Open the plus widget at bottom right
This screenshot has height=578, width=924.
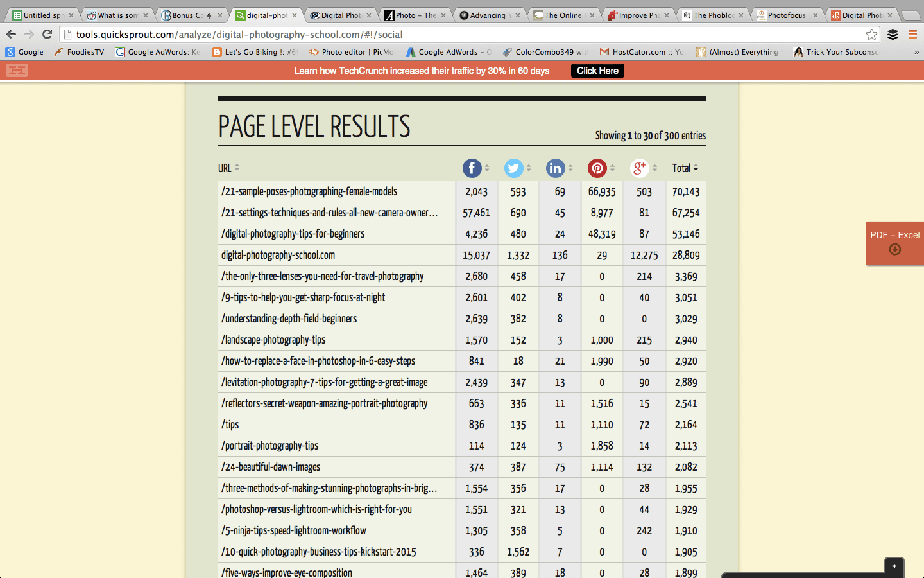coord(894,566)
